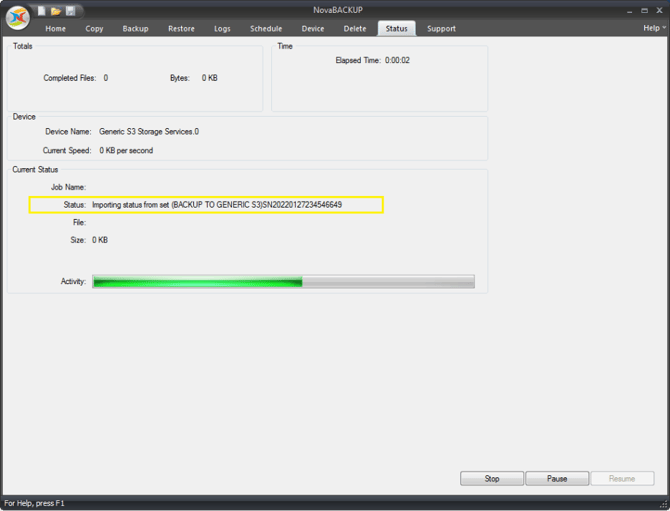Image resolution: width=670 pixels, height=511 pixels.
Task: Switch to the Schedule tab
Action: coord(266,29)
